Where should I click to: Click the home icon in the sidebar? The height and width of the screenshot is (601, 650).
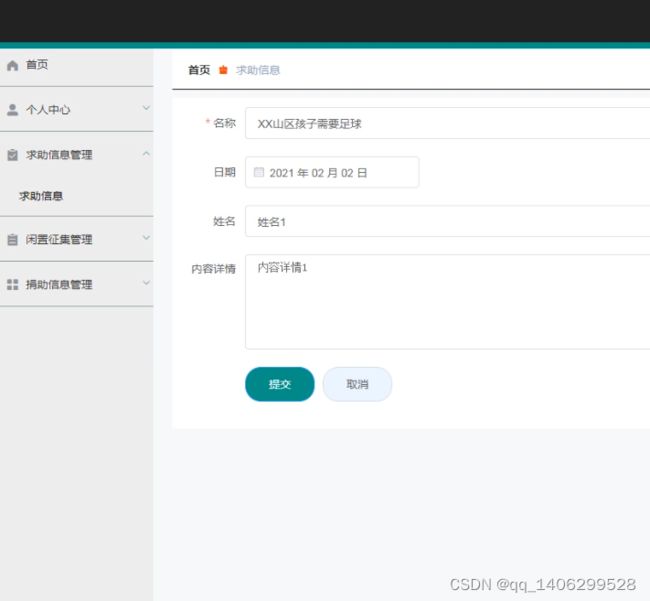click(x=12, y=65)
